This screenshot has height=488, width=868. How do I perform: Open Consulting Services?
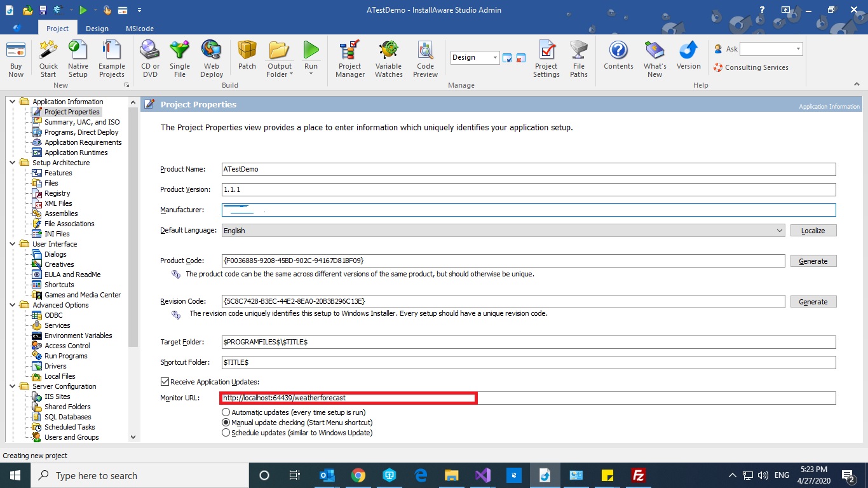[751, 67]
